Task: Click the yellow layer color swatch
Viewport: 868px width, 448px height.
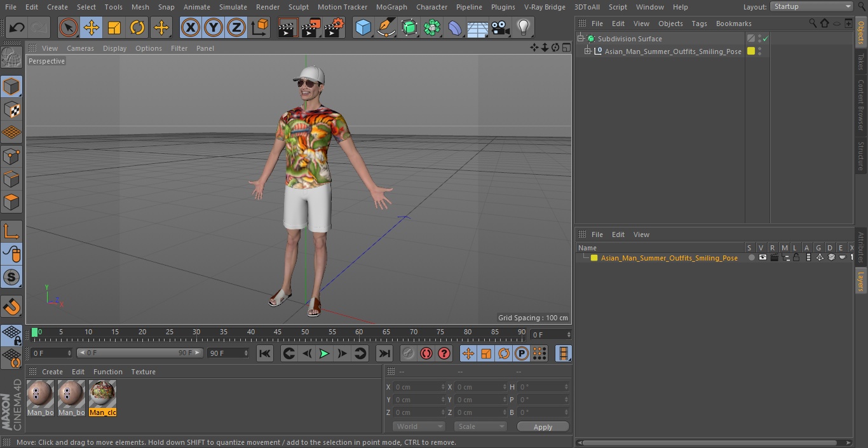Action: [x=594, y=258]
